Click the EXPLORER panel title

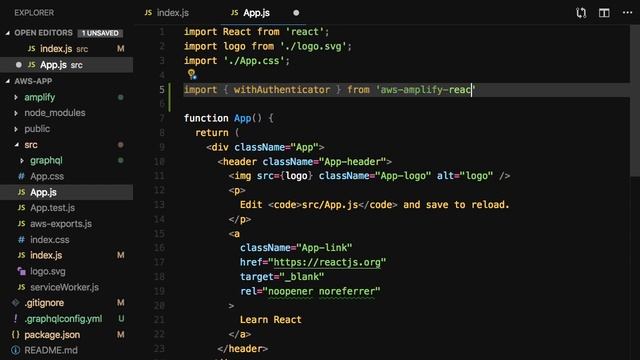[34, 13]
